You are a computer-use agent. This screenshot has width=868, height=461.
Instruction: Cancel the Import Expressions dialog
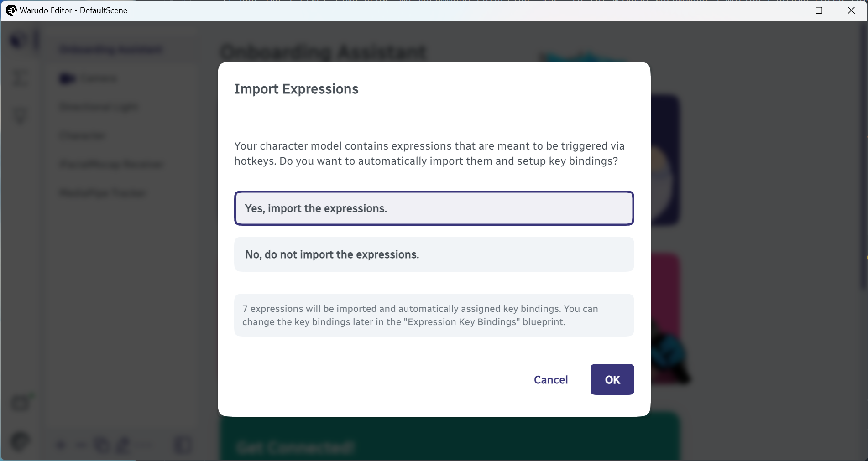click(x=551, y=379)
